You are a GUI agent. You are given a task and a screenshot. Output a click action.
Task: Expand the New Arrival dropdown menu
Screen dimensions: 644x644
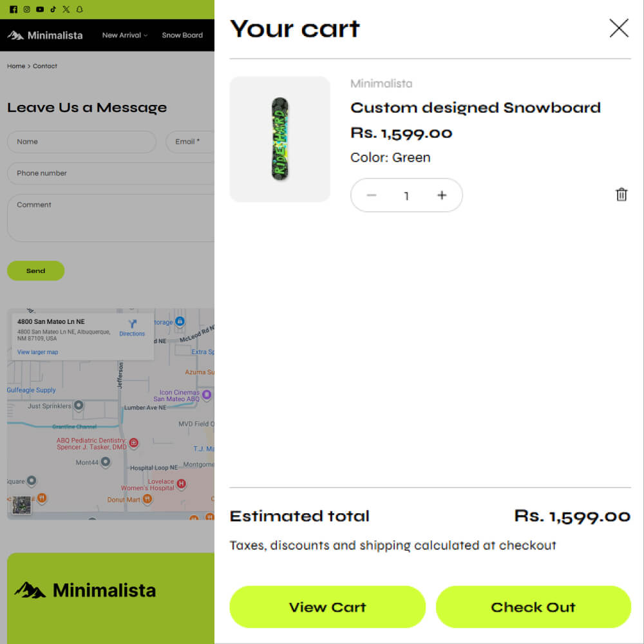[124, 35]
